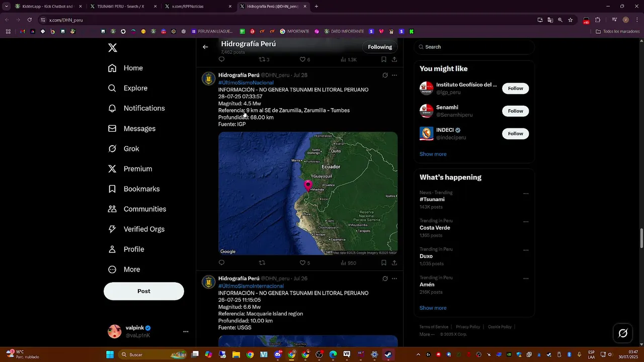644x362 pixels.
Task: Open PERUVIAN LEAGUE bookmark
Action: 212,31
